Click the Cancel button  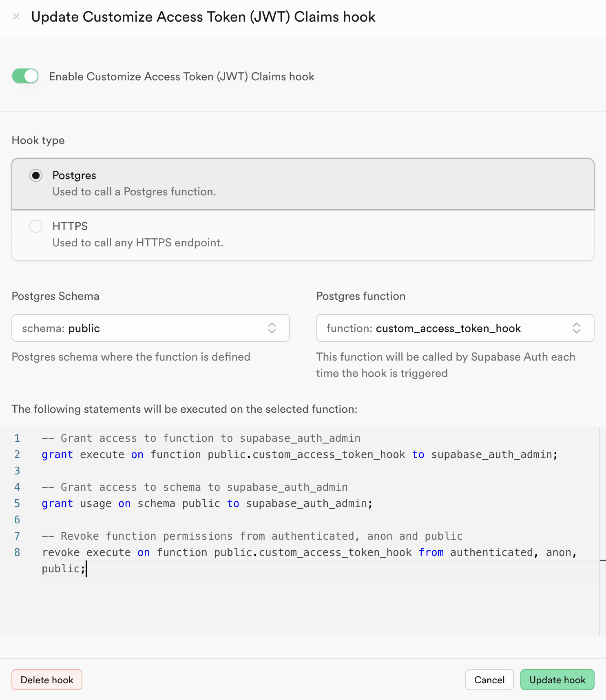(489, 680)
